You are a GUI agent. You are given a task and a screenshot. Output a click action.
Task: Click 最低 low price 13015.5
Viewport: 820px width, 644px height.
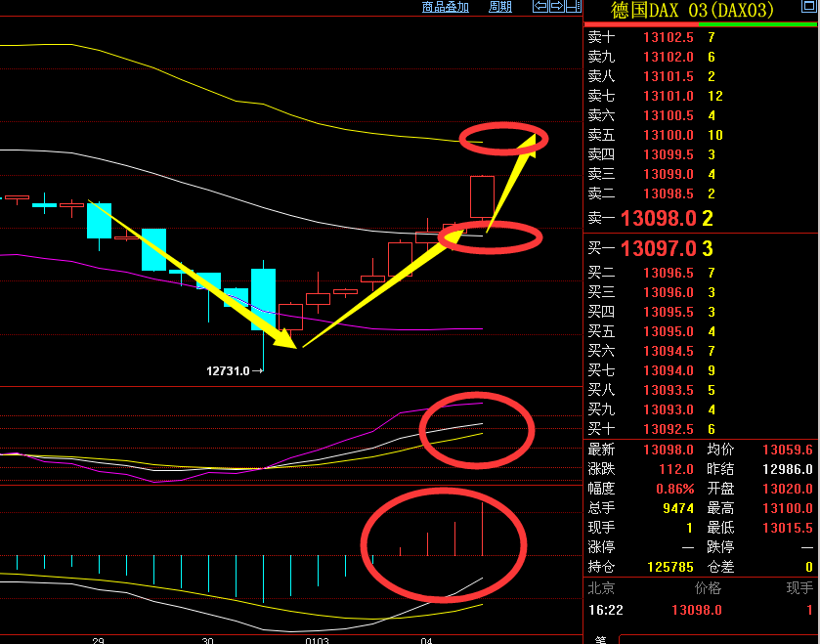click(x=788, y=528)
